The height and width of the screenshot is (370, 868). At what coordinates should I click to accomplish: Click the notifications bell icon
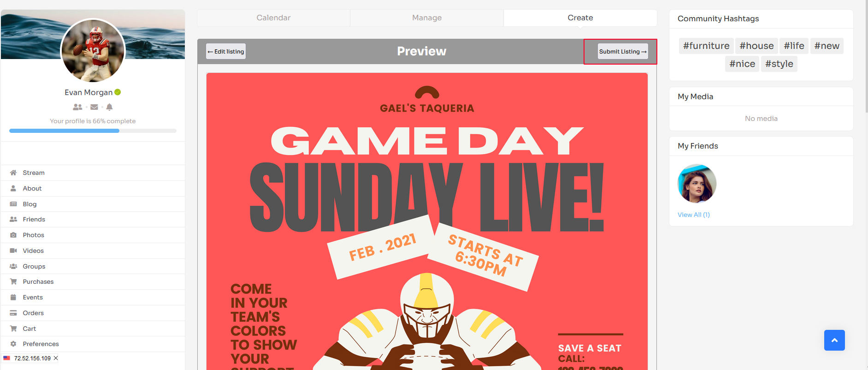pyautogui.click(x=109, y=107)
